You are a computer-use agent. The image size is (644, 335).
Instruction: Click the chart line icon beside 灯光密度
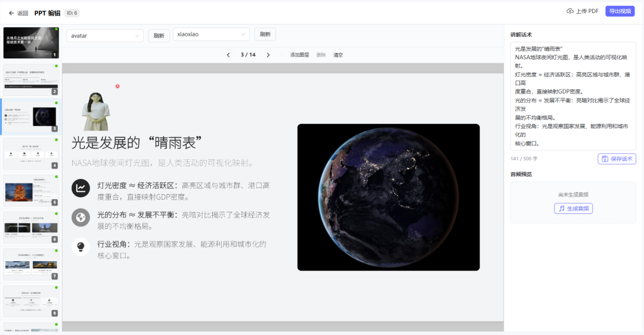click(81, 188)
